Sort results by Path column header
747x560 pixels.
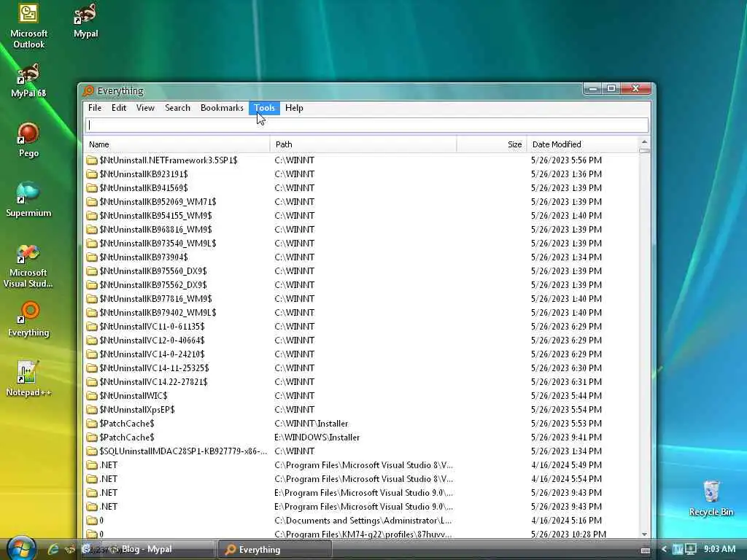363,144
